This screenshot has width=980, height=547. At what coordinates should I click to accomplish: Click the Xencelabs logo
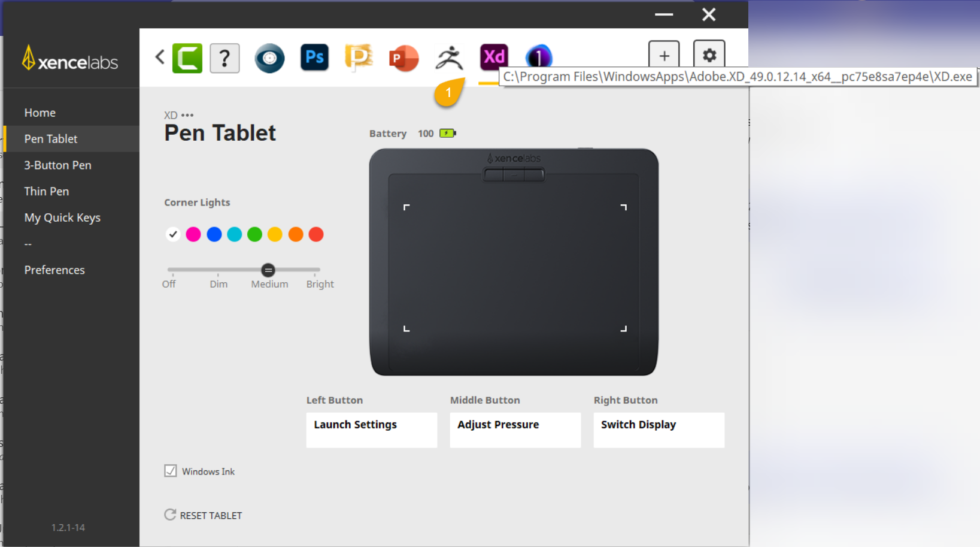click(70, 58)
